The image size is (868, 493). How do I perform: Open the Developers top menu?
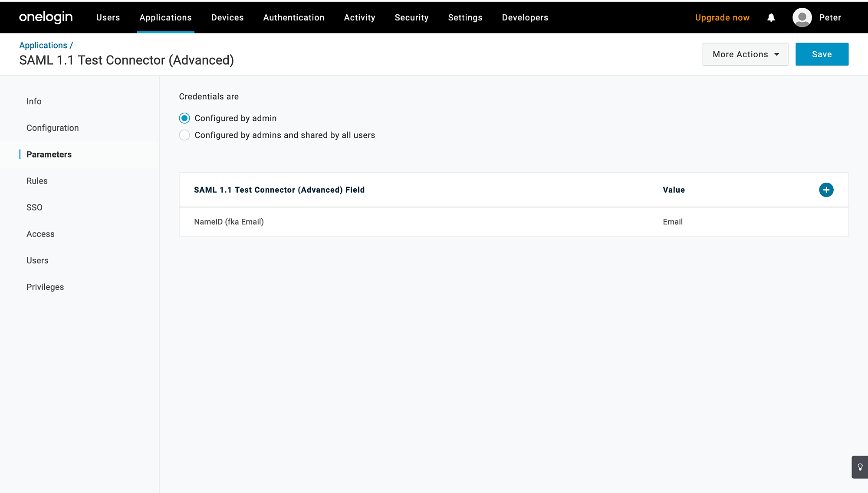(525, 17)
